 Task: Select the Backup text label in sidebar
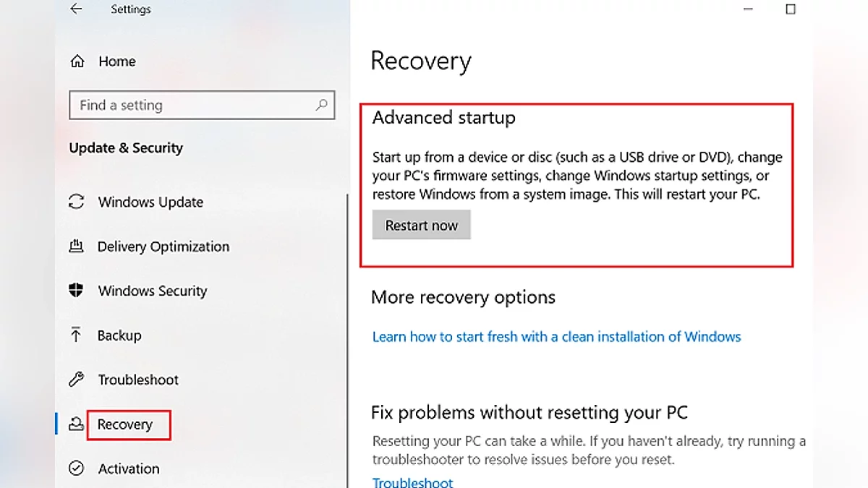[x=119, y=335]
